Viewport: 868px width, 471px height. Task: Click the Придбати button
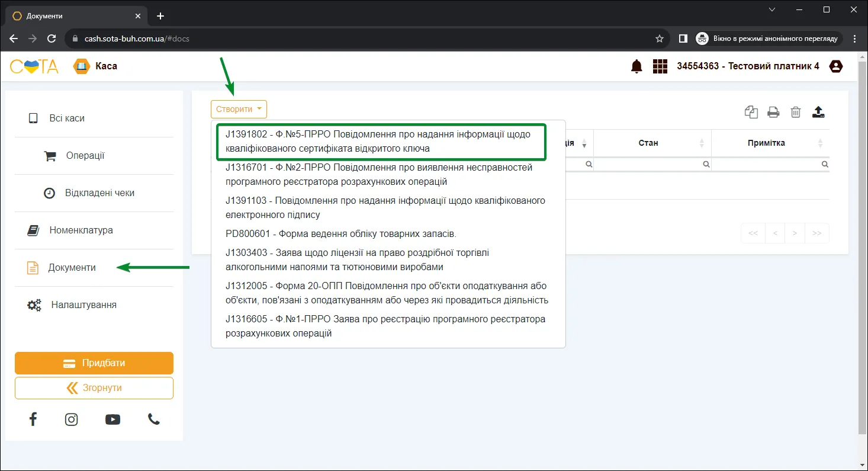[x=94, y=363]
